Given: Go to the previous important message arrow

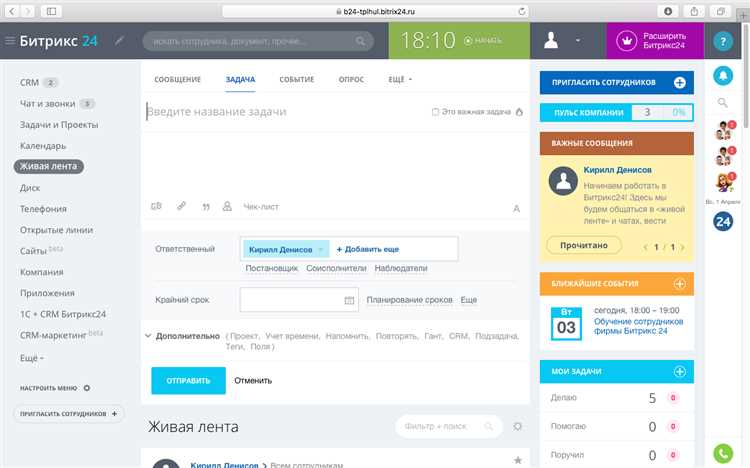Looking at the screenshot, I should [646, 247].
